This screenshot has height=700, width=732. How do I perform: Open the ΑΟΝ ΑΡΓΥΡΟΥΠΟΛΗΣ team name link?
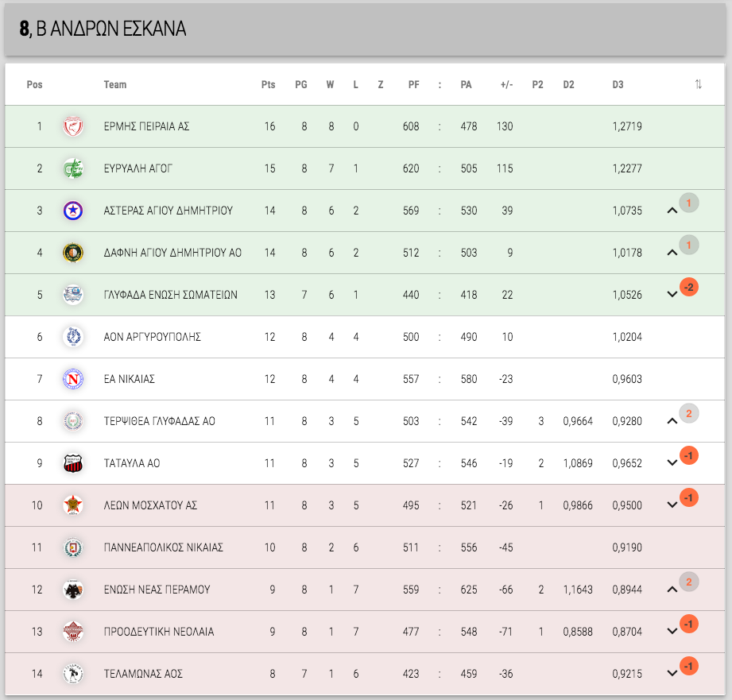click(x=152, y=337)
